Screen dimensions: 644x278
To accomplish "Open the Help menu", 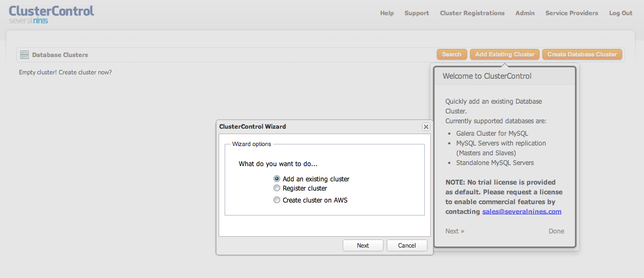I will [x=387, y=13].
